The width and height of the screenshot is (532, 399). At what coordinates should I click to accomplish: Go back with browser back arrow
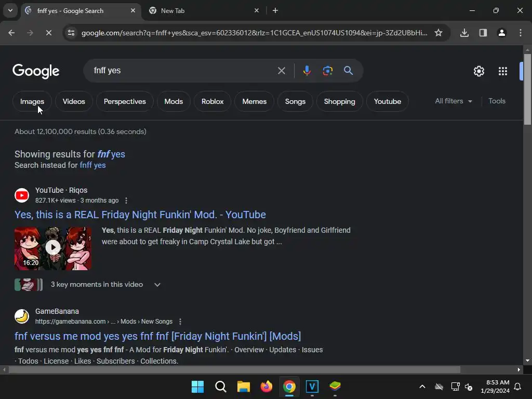coord(11,33)
